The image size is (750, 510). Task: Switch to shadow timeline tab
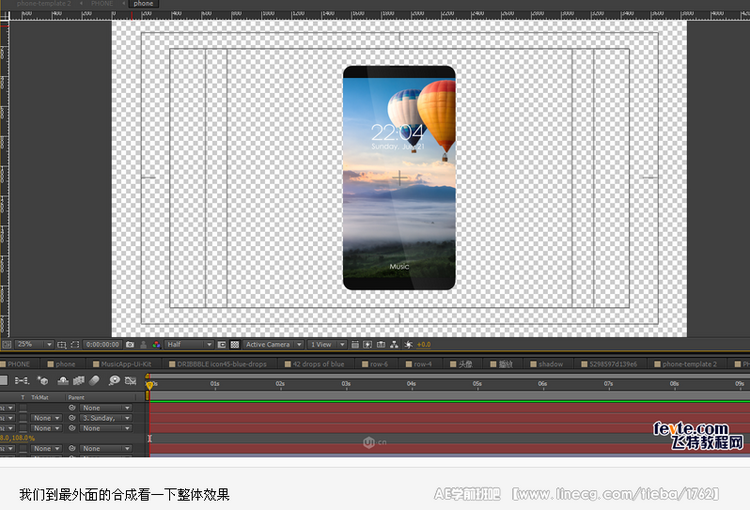pyautogui.click(x=547, y=364)
